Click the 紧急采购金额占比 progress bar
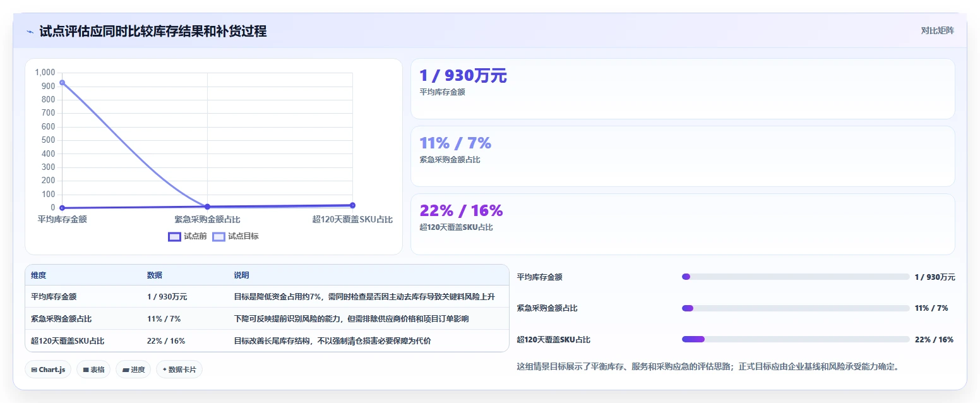 (x=796, y=308)
